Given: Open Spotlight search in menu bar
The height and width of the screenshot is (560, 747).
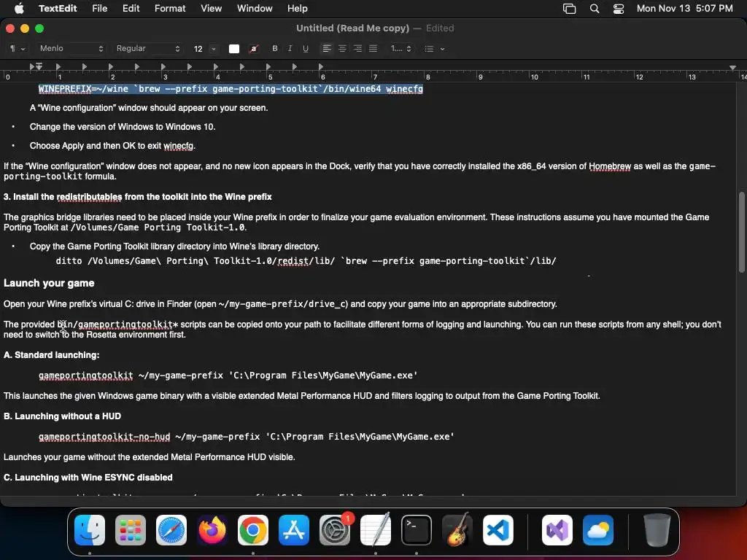Looking at the screenshot, I should [x=595, y=9].
